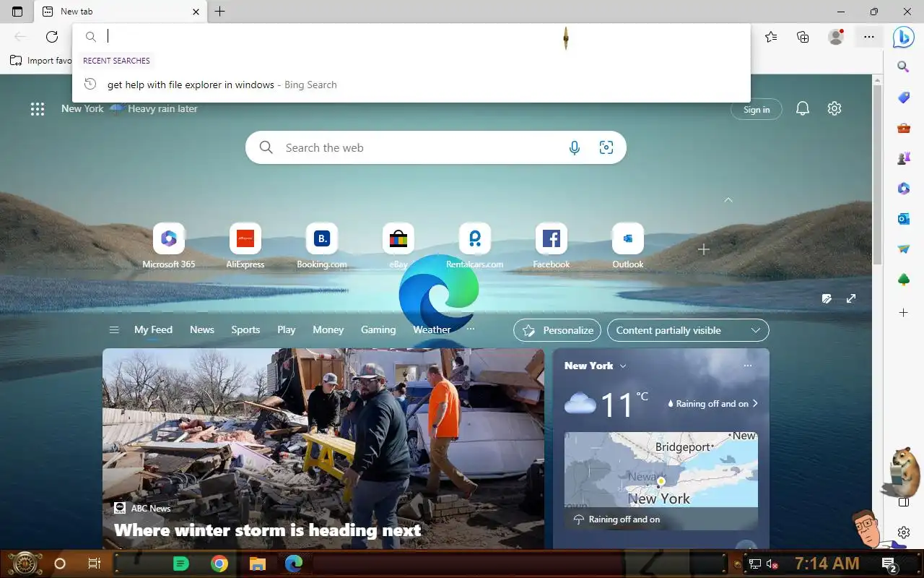The height and width of the screenshot is (578, 924).
Task: Open the taskbar notification center icon
Action: coord(889,564)
